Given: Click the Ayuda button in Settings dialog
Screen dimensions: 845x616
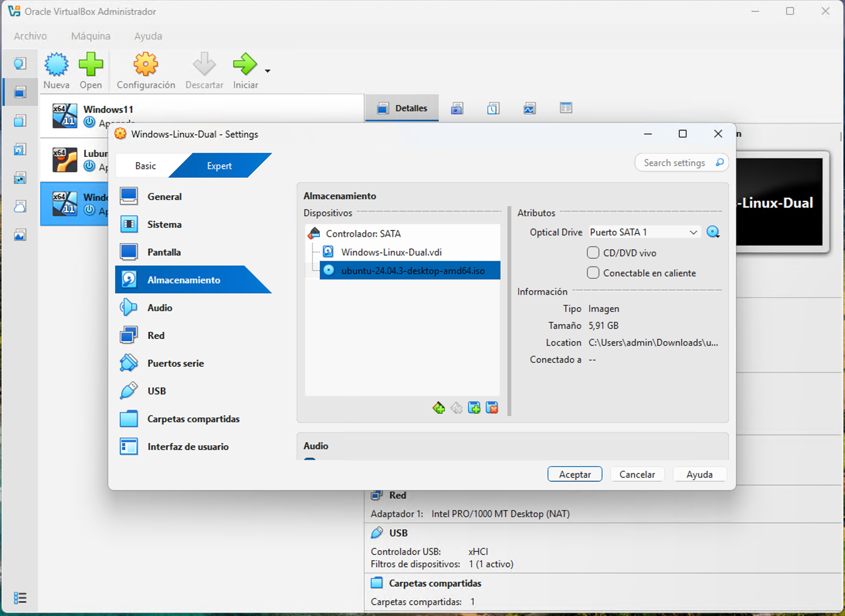Looking at the screenshot, I should pos(699,474).
